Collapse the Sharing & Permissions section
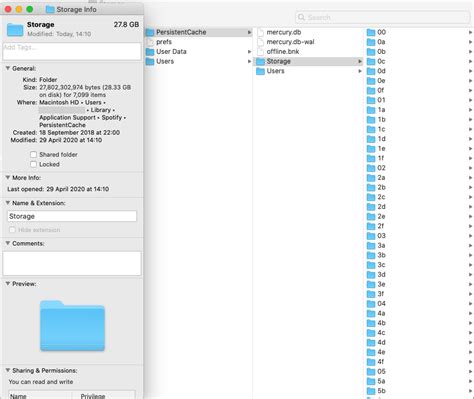This screenshot has width=474, height=399. click(x=7, y=370)
